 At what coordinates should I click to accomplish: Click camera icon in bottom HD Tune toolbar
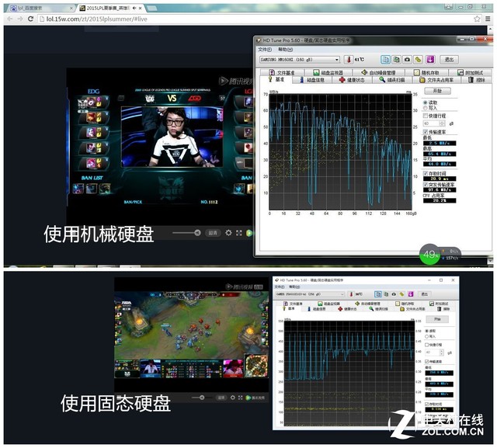(394, 294)
